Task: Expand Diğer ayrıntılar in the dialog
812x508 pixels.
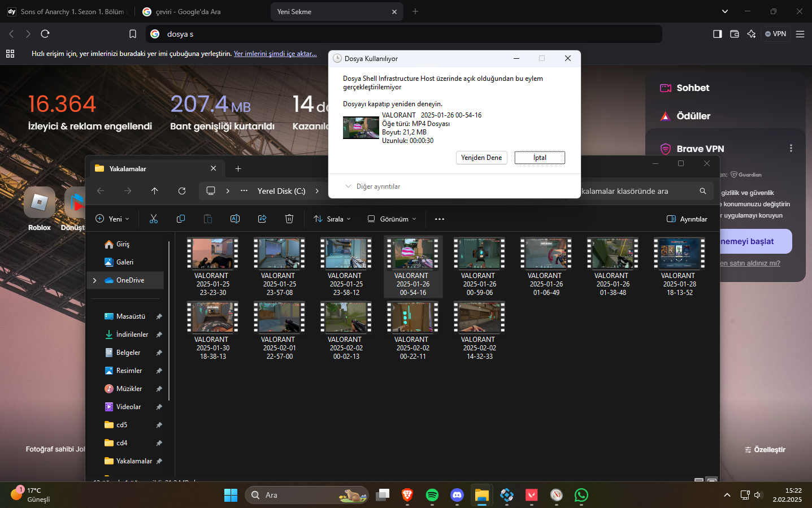Action: click(x=372, y=186)
